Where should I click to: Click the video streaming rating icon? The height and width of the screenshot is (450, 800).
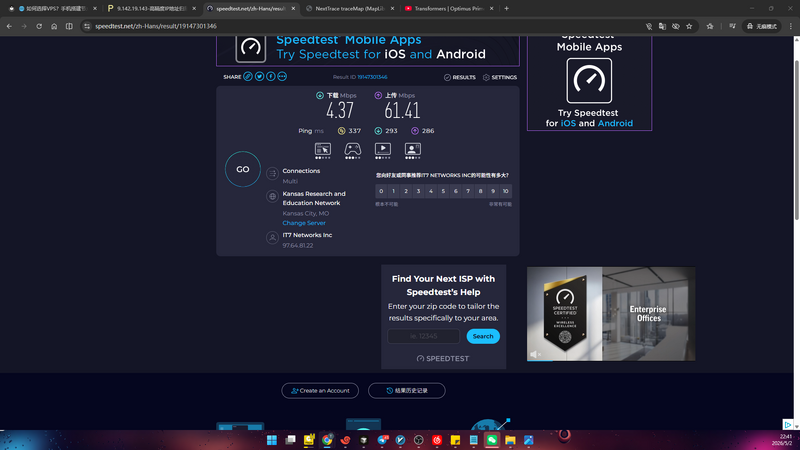[x=383, y=149]
